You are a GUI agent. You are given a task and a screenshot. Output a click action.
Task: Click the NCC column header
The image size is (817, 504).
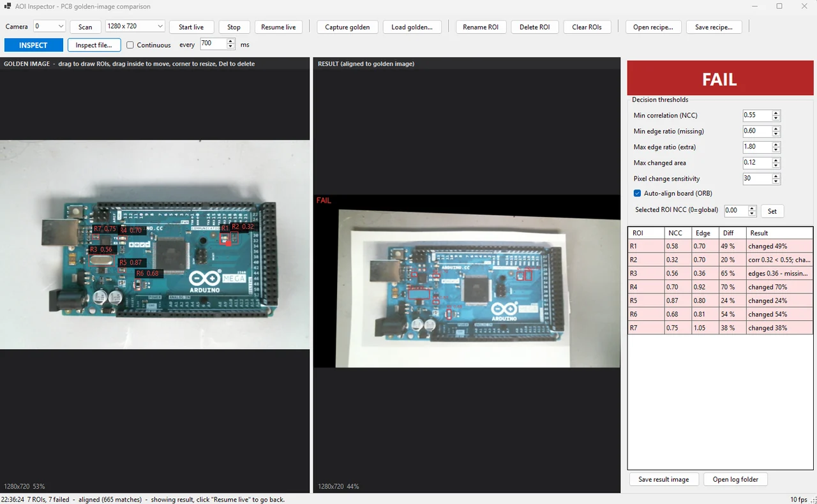(x=678, y=233)
